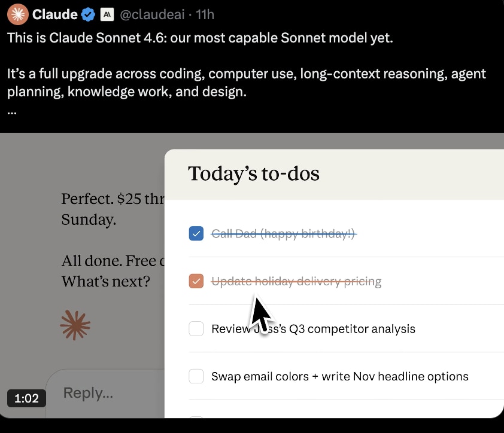Check off Review Jess's Q3 competitor analysis
Image resolution: width=504 pixels, height=433 pixels.
196,328
